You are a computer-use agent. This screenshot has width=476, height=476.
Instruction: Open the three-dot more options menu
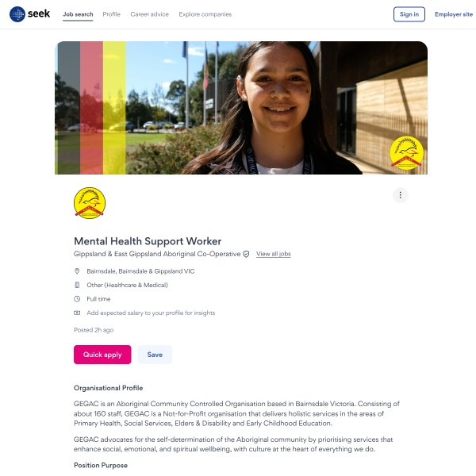click(400, 195)
